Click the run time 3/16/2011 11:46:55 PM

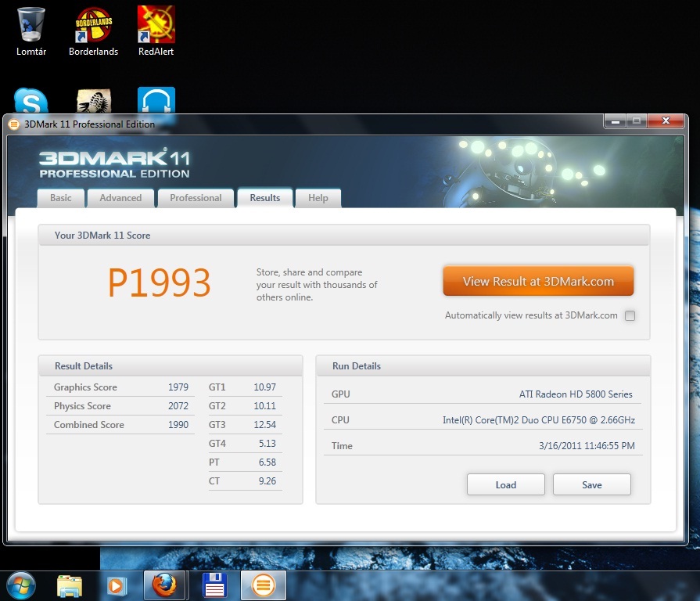click(587, 445)
